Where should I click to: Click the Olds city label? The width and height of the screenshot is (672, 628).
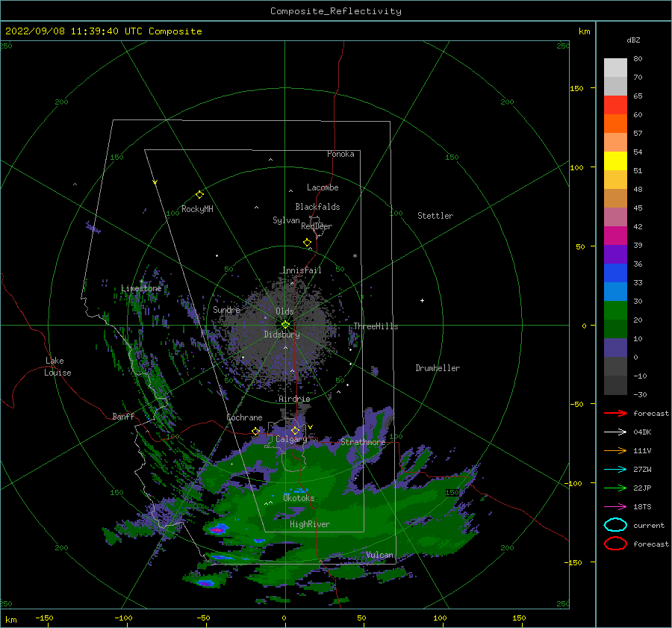(284, 311)
